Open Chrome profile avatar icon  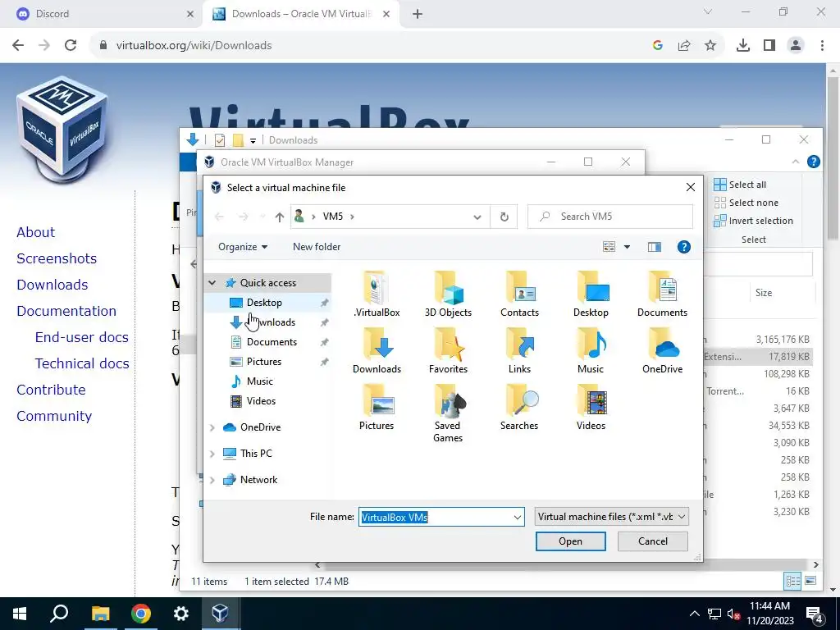point(796,46)
